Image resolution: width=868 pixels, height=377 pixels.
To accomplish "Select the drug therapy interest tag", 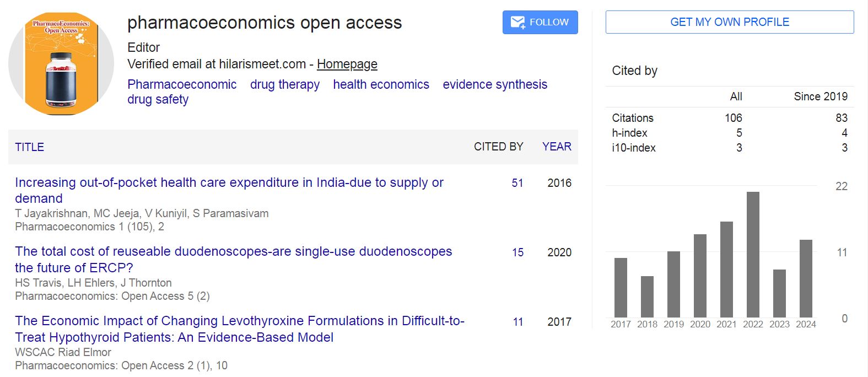I will [x=285, y=84].
